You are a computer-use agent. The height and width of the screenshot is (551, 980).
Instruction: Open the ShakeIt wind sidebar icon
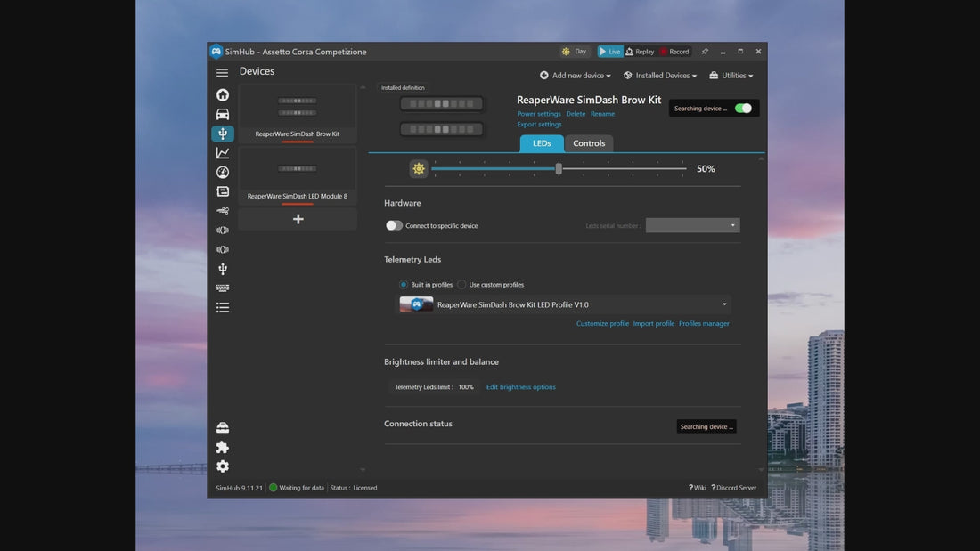point(223,211)
